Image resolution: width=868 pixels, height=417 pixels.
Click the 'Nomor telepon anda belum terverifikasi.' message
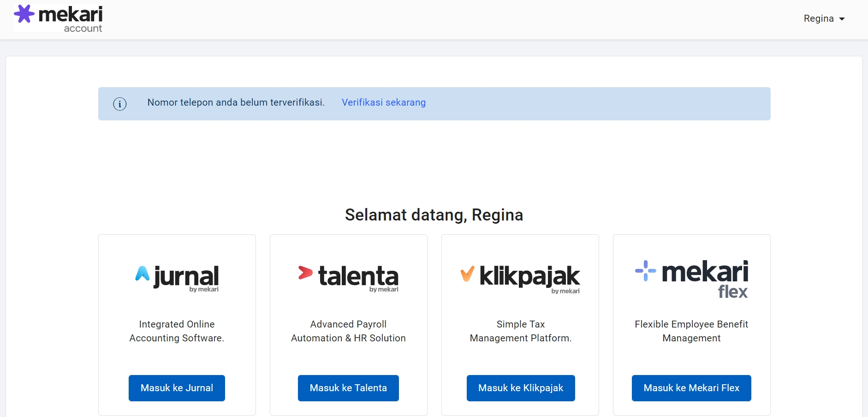click(x=236, y=102)
